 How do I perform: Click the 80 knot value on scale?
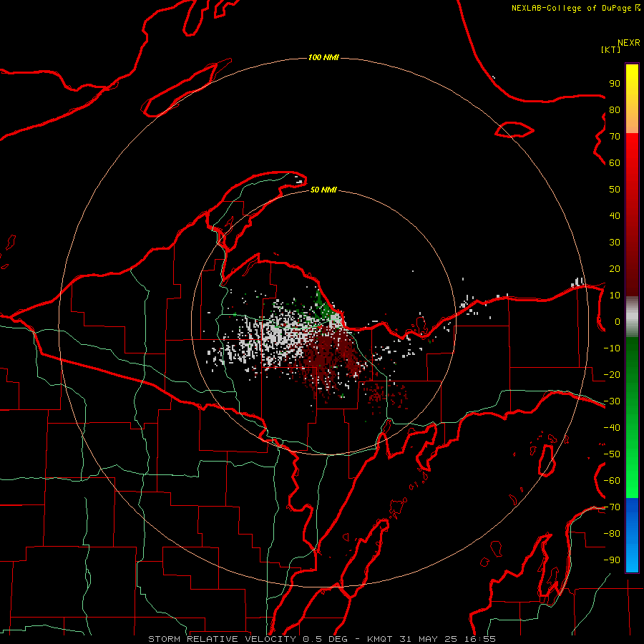tap(615, 110)
